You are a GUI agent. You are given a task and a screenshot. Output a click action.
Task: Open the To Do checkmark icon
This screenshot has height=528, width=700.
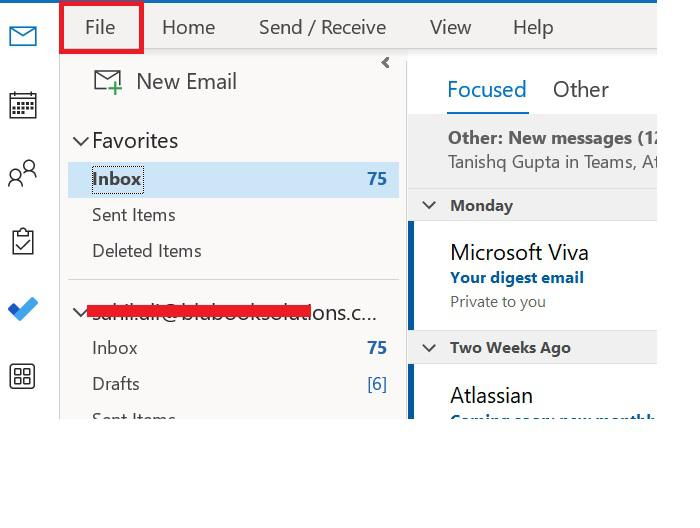coord(22,309)
